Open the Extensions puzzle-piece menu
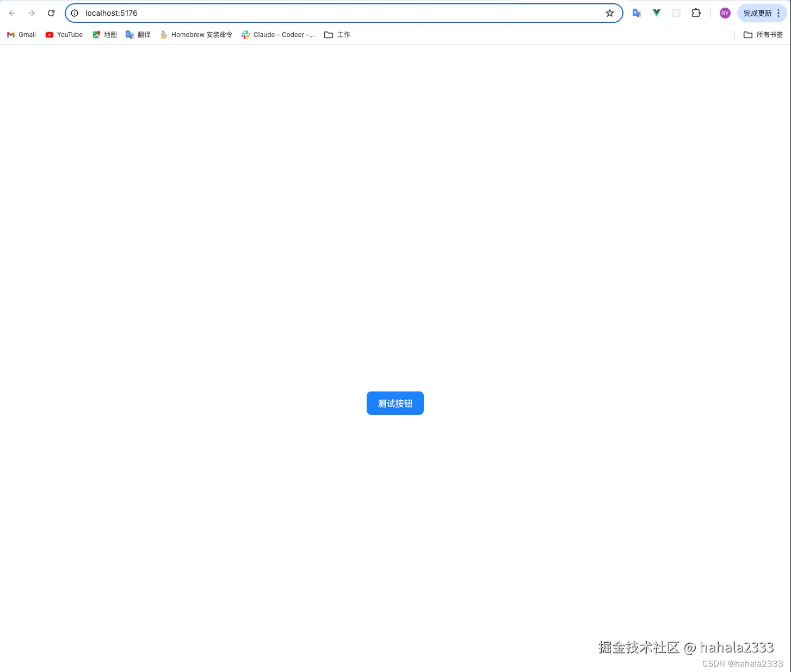 point(696,13)
